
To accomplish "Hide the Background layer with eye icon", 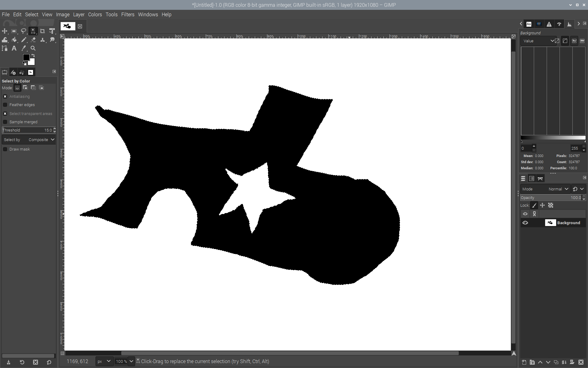I will (x=525, y=223).
